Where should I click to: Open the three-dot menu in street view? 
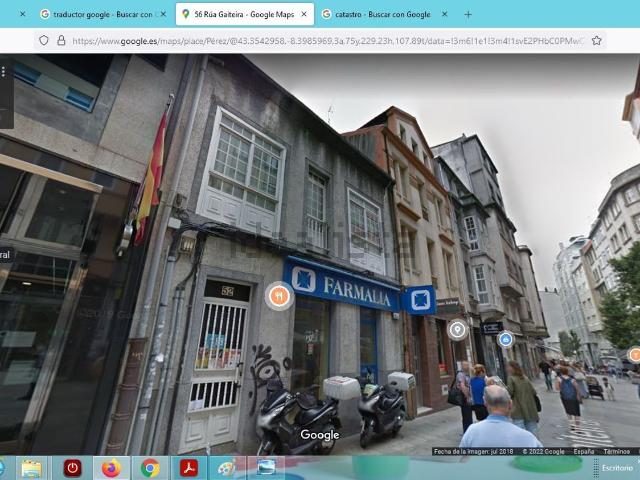pyautogui.click(x=4, y=72)
